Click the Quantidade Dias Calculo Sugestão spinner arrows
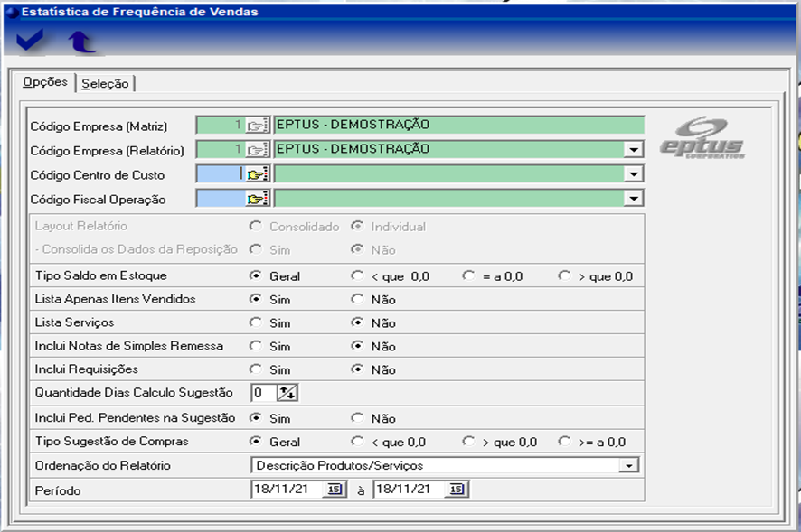 [x=287, y=393]
